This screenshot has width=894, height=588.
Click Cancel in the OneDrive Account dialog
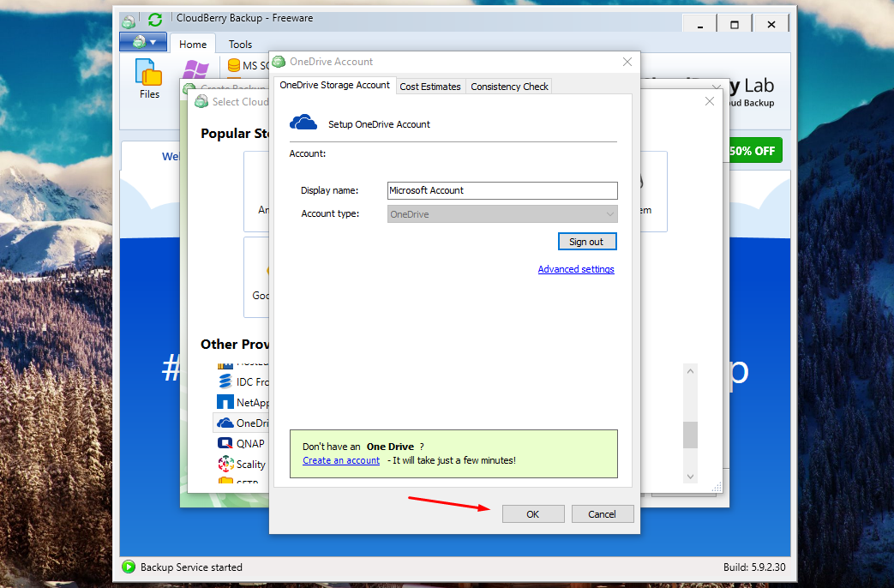[x=602, y=514]
